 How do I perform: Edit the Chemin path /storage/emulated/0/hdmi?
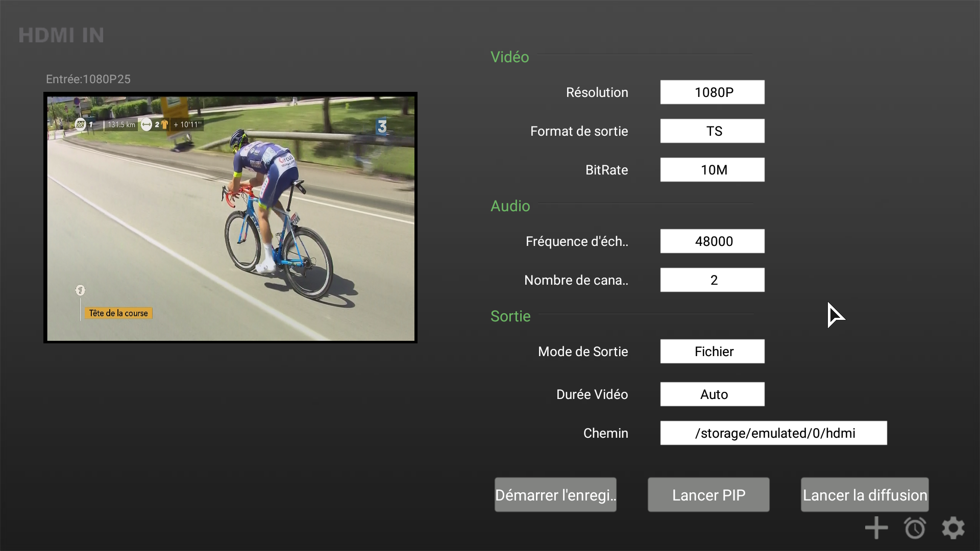(x=773, y=433)
